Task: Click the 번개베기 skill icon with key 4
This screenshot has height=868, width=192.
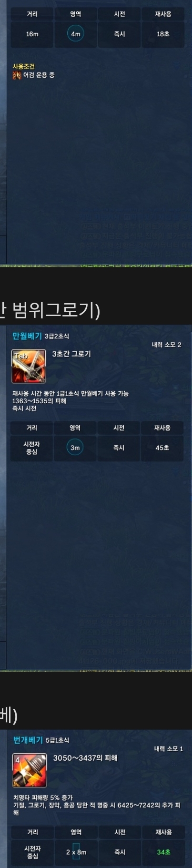Action: (30, 770)
